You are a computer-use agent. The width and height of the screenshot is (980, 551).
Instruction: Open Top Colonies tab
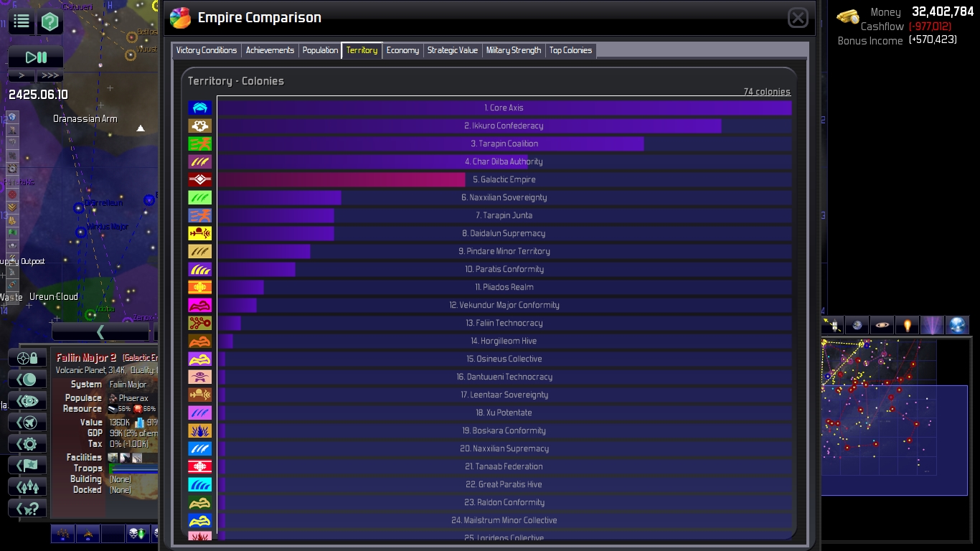point(570,50)
